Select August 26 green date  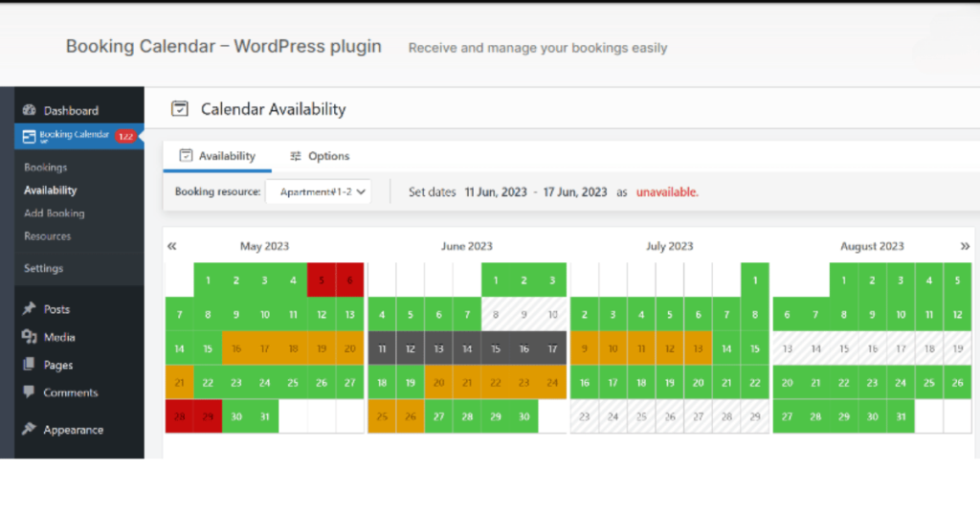point(957,383)
